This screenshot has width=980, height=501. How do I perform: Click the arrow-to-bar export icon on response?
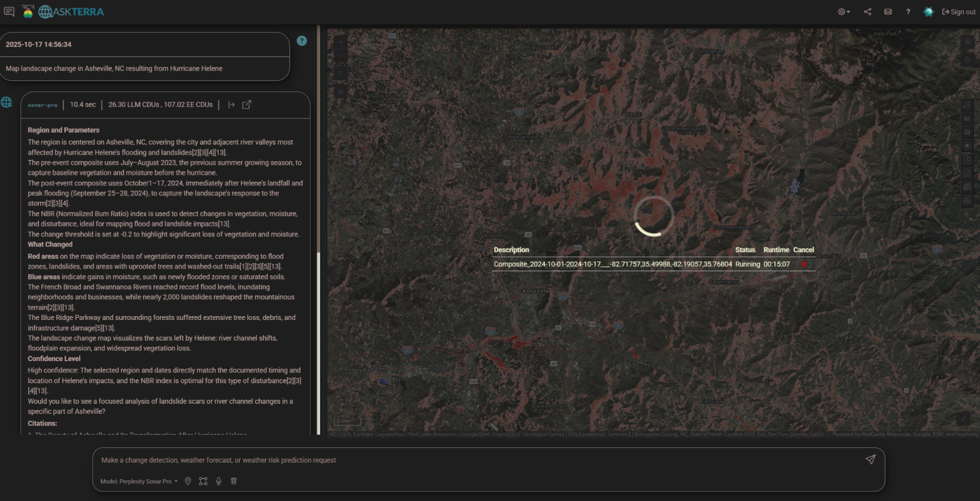point(231,105)
